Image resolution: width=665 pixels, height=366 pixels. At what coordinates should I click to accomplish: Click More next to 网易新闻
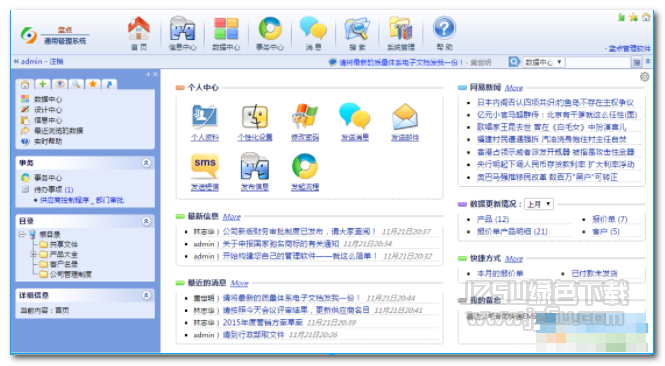pyautogui.click(x=514, y=88)
